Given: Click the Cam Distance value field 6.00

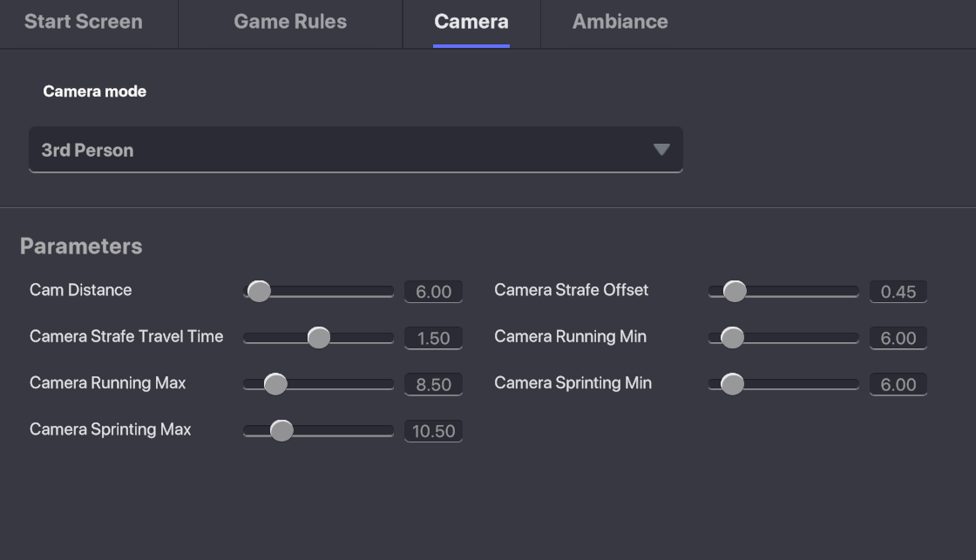Looking at the screenshot, I should [433, 292].
